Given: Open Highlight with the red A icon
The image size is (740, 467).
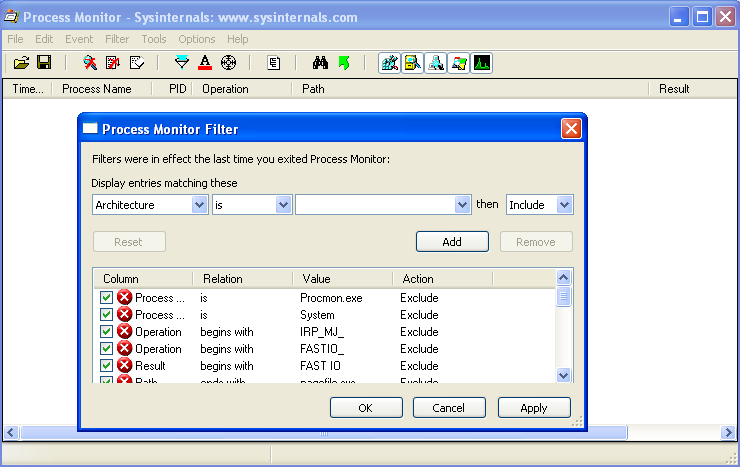Looking at the screenshot, I should [x=205, y=63].
